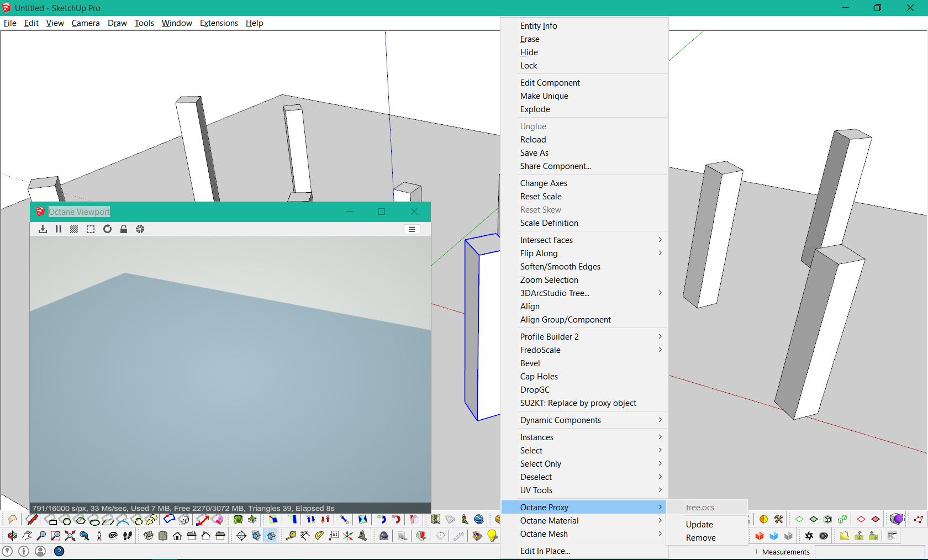Select the Pan hand tool

27,536
